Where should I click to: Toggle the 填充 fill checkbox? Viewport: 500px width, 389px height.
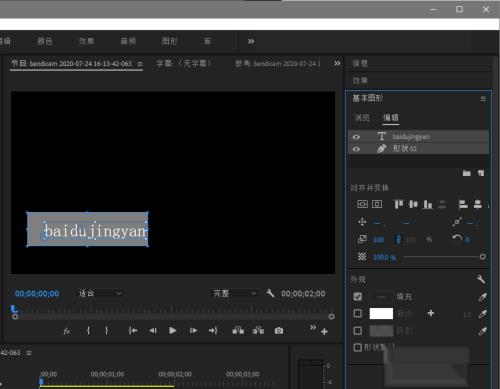(357, 296)
